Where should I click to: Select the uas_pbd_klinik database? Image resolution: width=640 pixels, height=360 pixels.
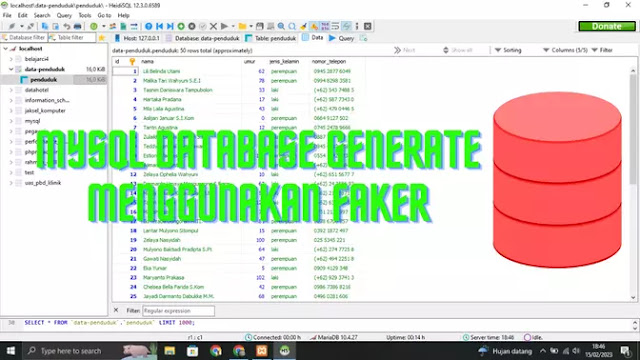tap(42, 183)
